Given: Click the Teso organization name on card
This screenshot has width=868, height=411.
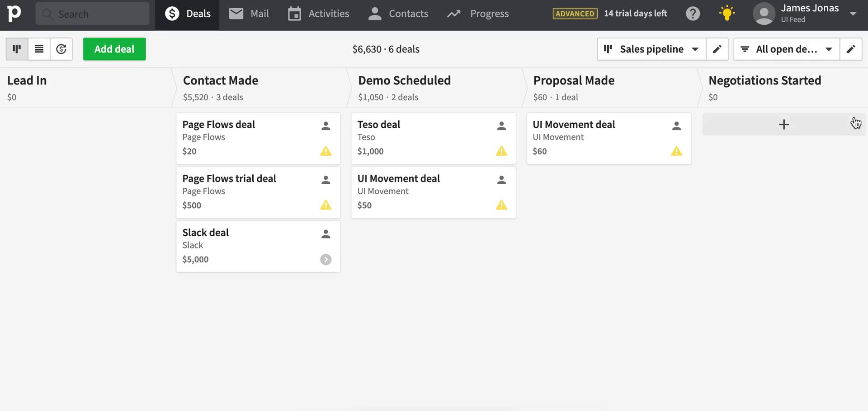Looking at the screenshot, I should [366, 137].
